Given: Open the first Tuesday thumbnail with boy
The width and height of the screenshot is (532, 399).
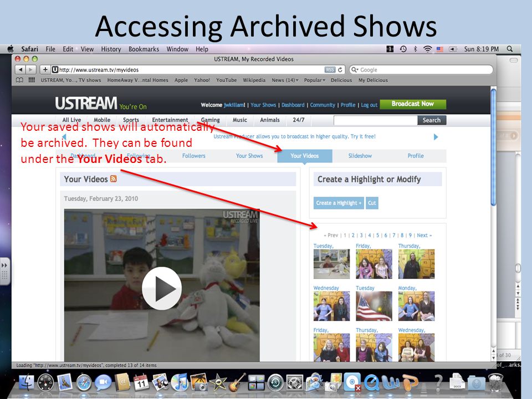Looking at the screenshot, I should click(x=331, y=264).
